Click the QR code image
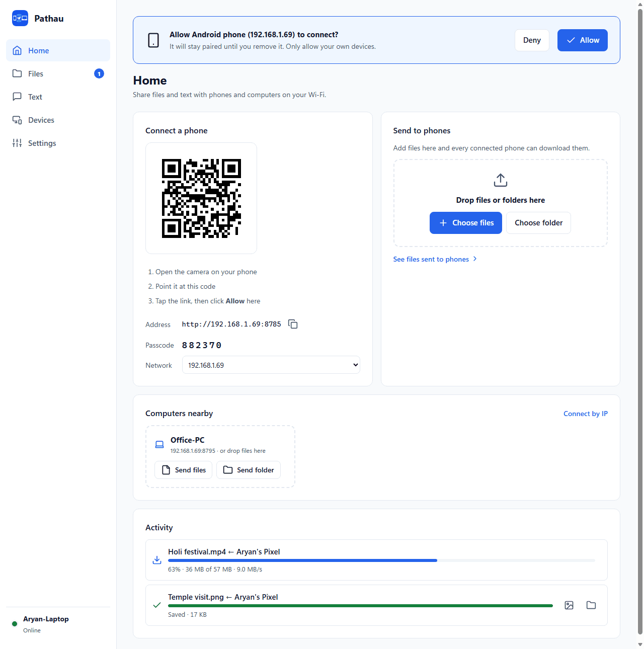 tap(201, 198)
